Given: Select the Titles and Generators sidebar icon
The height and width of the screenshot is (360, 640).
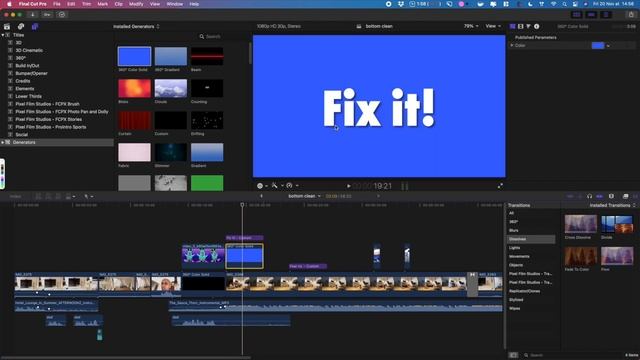Looking at the screenshot, I should [x=35, y=27].
